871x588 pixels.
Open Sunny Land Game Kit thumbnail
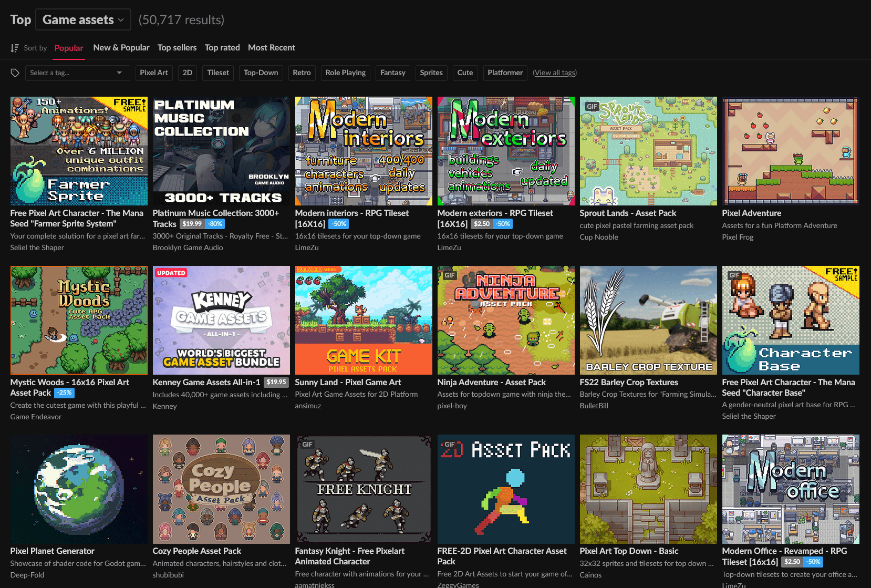pos(364,320)
